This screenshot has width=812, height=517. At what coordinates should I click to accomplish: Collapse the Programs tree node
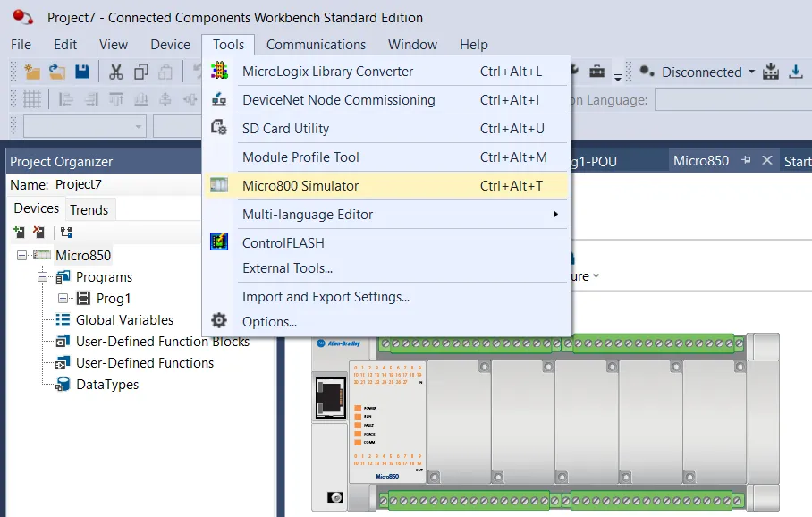click(42, 276)
